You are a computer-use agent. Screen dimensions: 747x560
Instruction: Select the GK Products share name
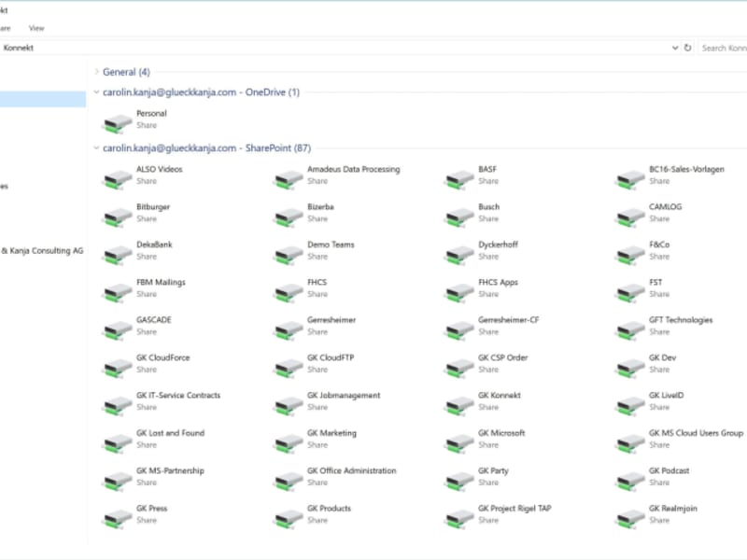[329, 508]
